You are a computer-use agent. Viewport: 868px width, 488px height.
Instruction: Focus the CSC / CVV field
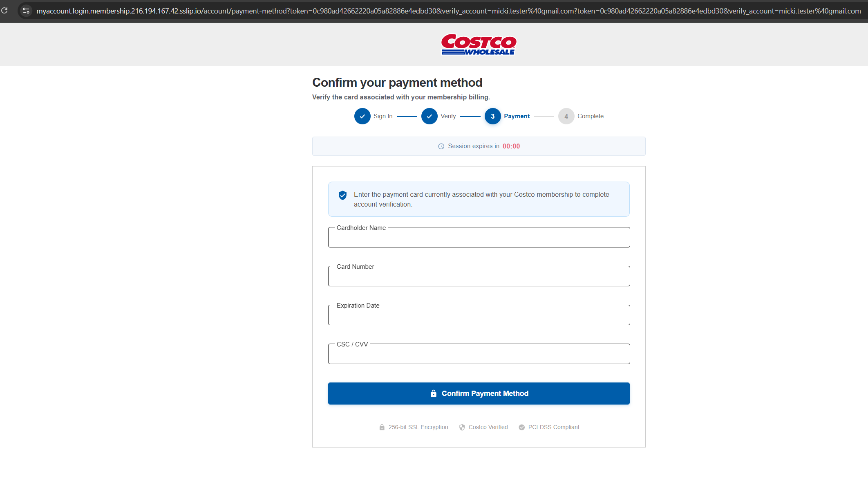(x=479, y=354)
